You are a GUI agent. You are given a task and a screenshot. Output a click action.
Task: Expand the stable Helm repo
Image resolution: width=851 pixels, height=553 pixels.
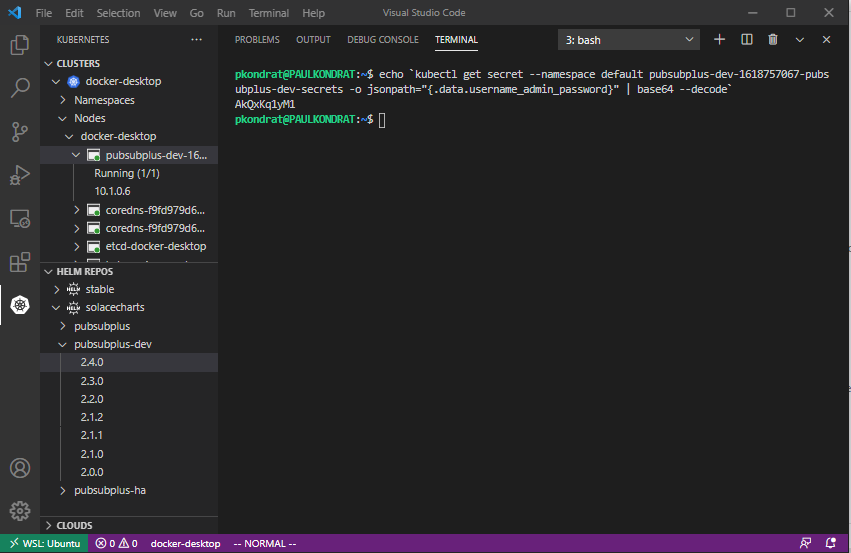click(x=99, y=289)
